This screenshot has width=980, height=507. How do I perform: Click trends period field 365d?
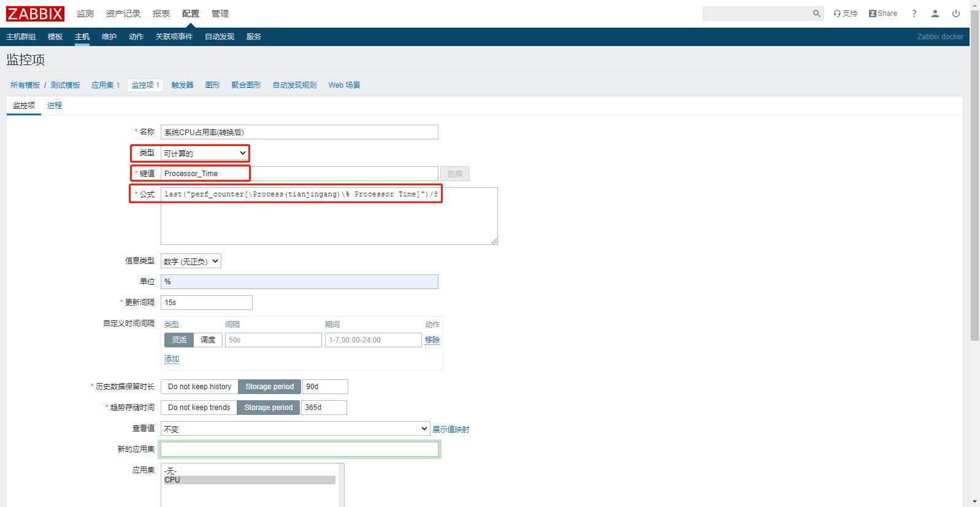[x=324, y=408]
